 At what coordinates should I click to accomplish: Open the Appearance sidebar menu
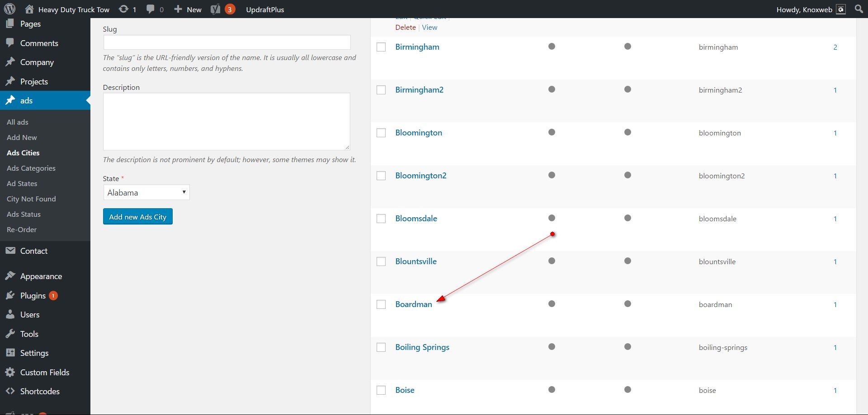point(41,276)
